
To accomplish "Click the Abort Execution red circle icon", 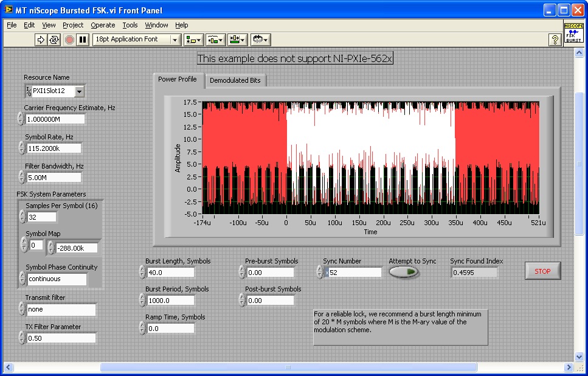I will [69, 40].
